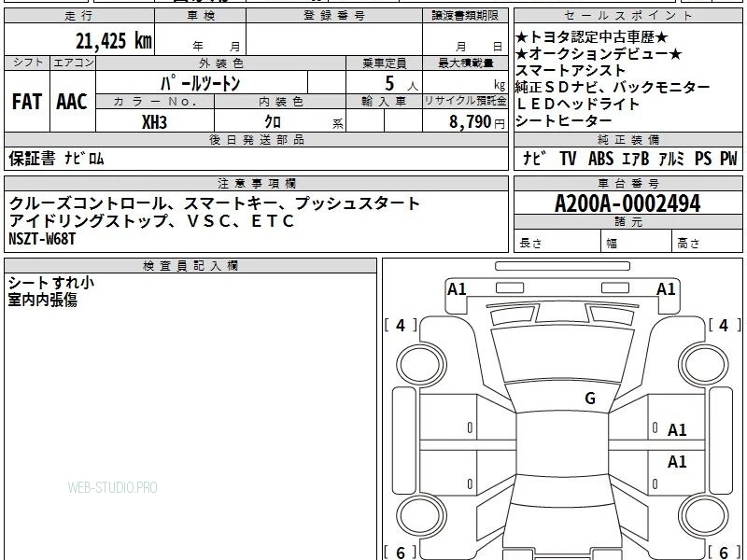Click the 車検 header cell
The height and width of the screenshot is (560, 747).
(x=201, y=16)
